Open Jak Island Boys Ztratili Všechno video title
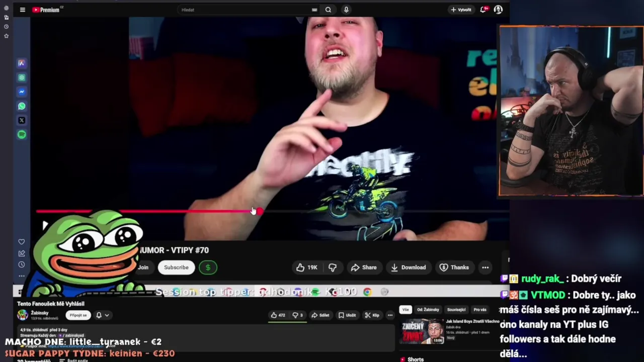 coord(473,321)
